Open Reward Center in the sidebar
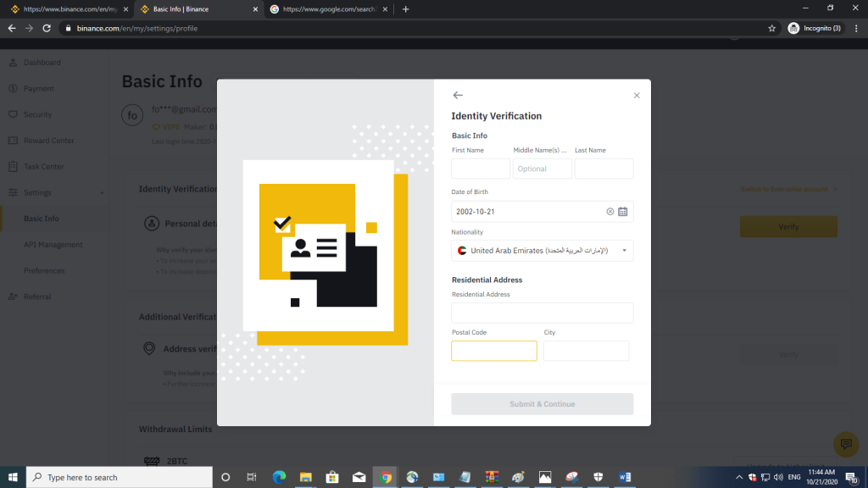The width and height of the screenshot is (868, 488). coord(48,141)
